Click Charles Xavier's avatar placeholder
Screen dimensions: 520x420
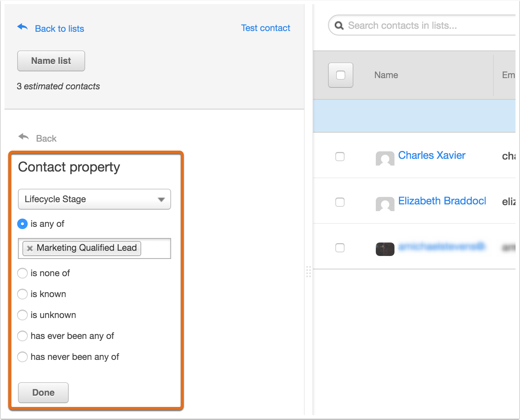point(385,158)
